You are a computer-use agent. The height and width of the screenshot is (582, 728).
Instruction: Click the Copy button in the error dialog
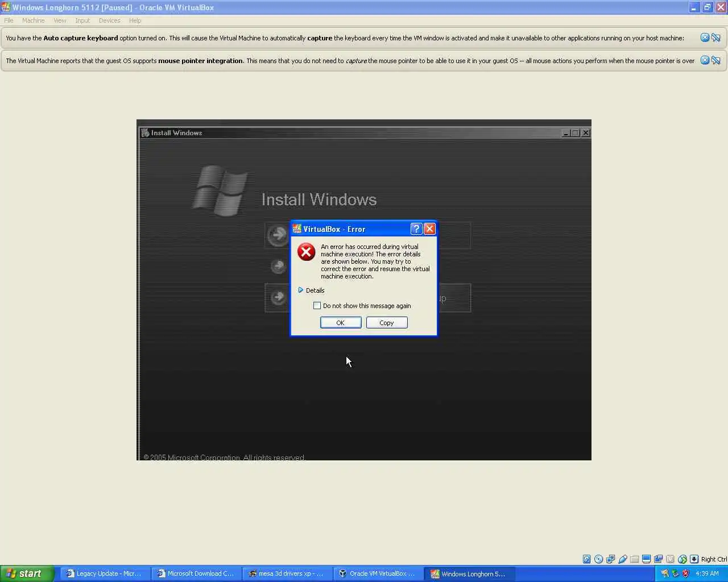pos(387,323)
